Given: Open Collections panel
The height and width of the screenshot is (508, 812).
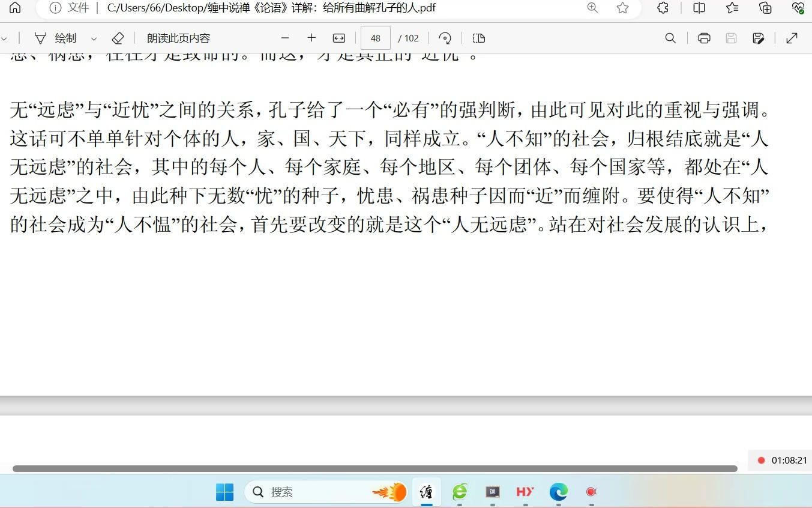Looking at the screenshot, I should coord(765,8).
